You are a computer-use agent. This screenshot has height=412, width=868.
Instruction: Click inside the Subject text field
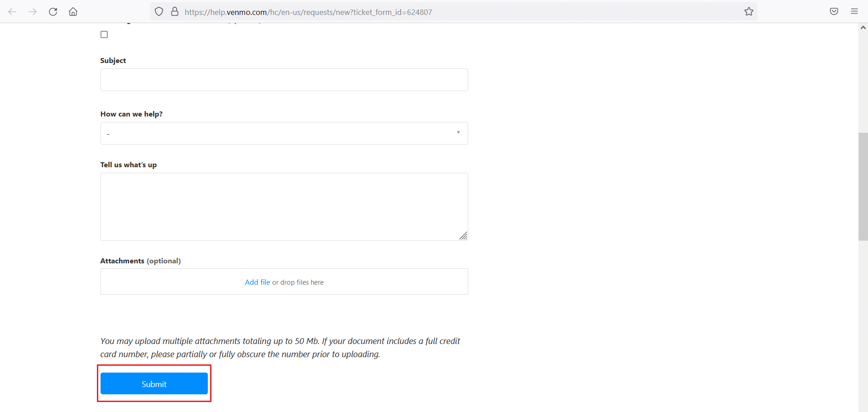[284, 80]
